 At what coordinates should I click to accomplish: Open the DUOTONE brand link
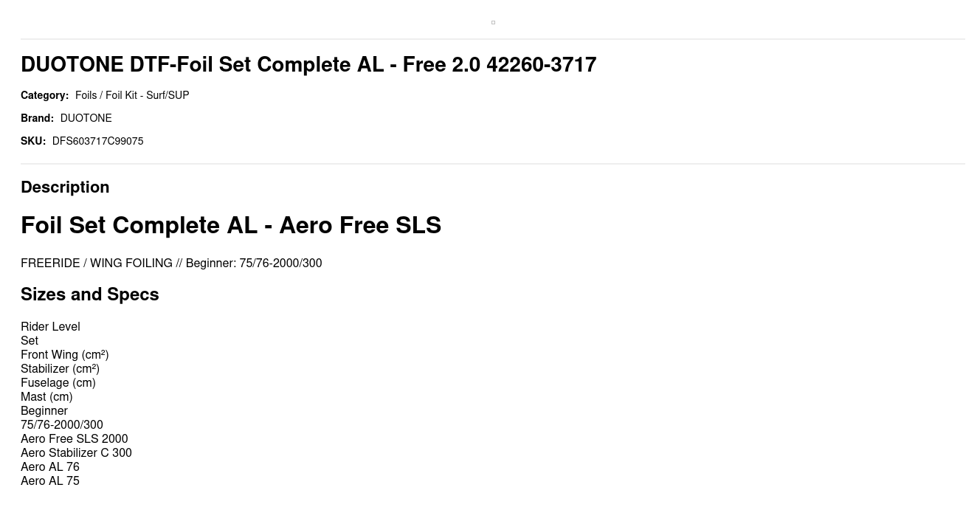(86, 118)
